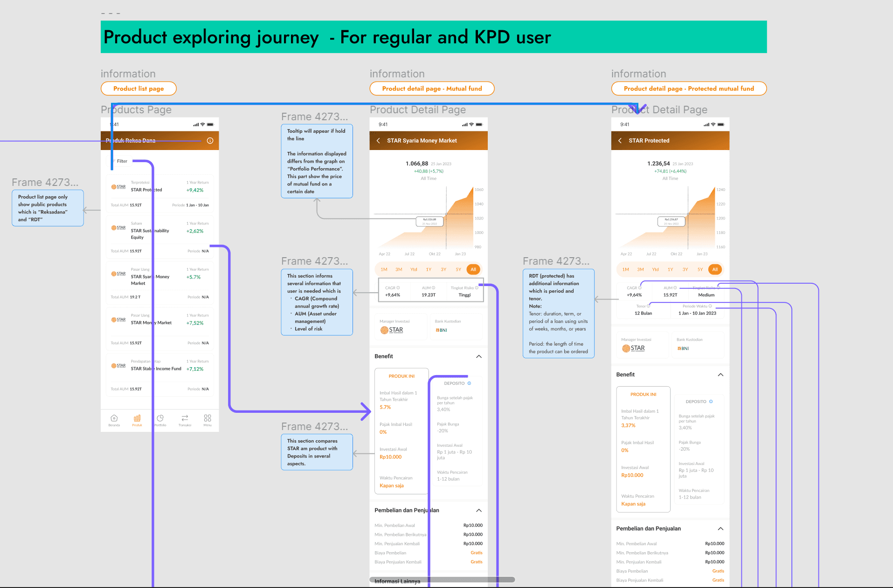
Task: Go back from STAR Syaria Money Market page
Action: [x=378, y=141]
